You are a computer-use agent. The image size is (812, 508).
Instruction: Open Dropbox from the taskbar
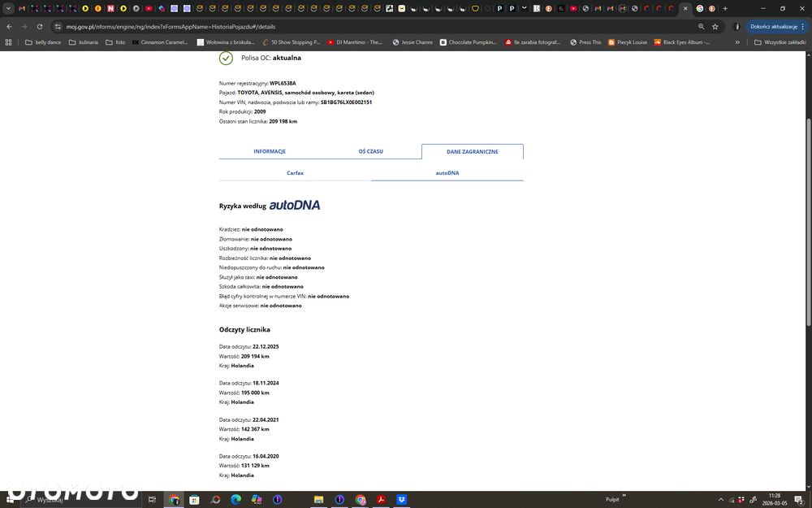tap(401, 499)
